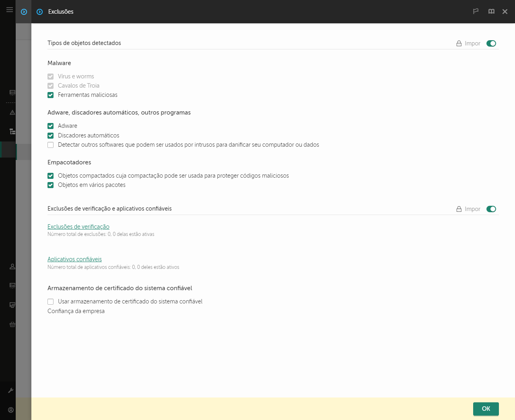
Task: Uncheck the Adware option
Action: (x=50, y=126)
